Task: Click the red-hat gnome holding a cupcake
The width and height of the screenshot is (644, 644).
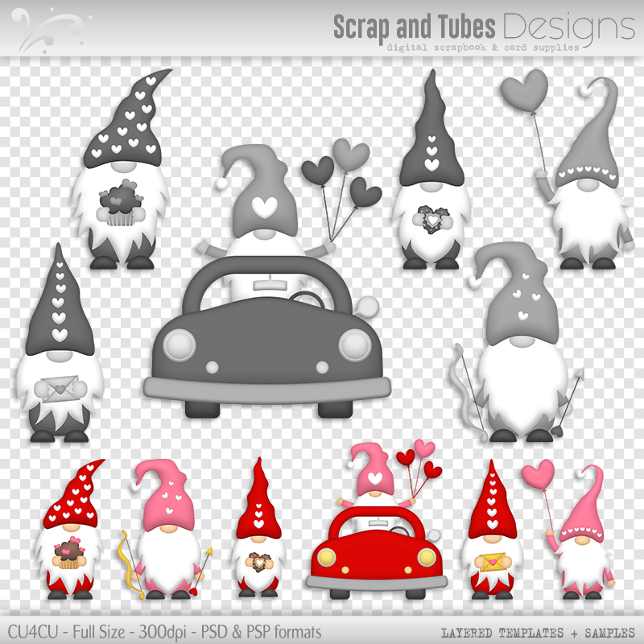Action: tap(71, 529)
